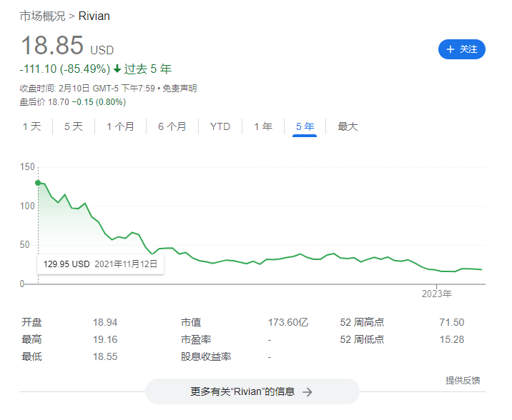
Task: Click the 2023年 axis label
Action: (x=437, y=294)
